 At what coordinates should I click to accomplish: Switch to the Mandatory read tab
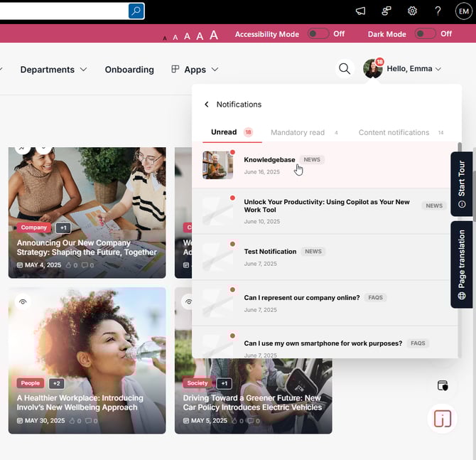tap(298, 132)
